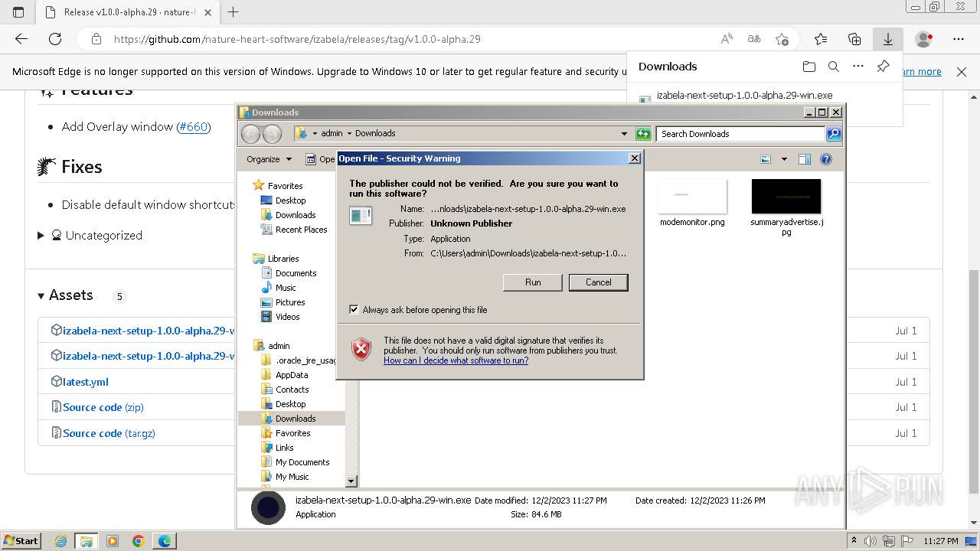980x551 pixels.
Task: Click Read aloud icon in address bar
Action: (x=727, y=39)
